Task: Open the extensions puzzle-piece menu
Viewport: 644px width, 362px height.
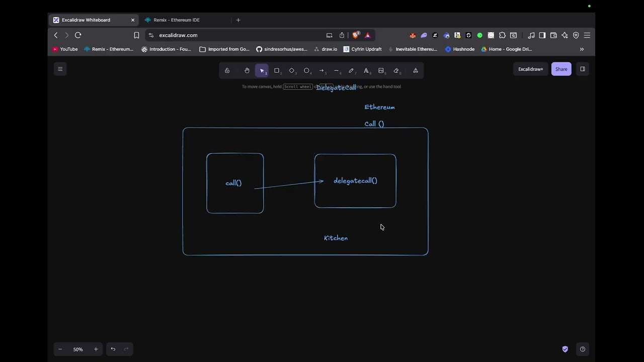Action: 502,35
